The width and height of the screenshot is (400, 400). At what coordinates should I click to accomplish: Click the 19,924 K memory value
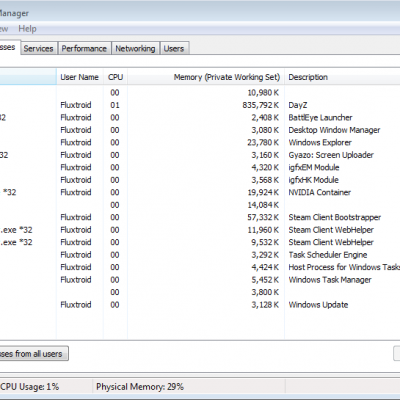tap(263, 192)
